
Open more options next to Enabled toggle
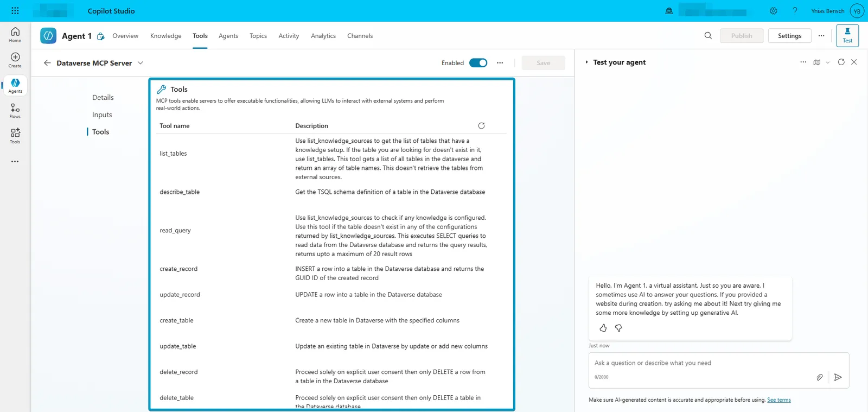(x=500, y=63)
